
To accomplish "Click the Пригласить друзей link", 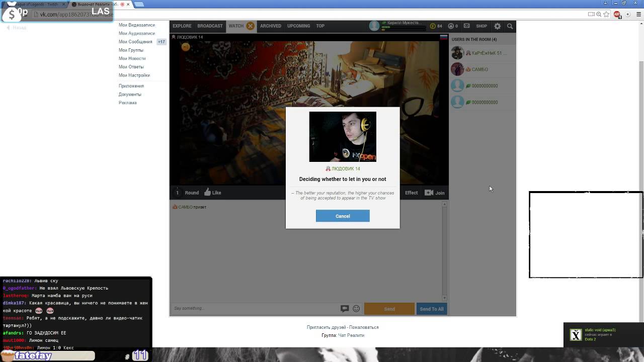I will tap(326, 327).
